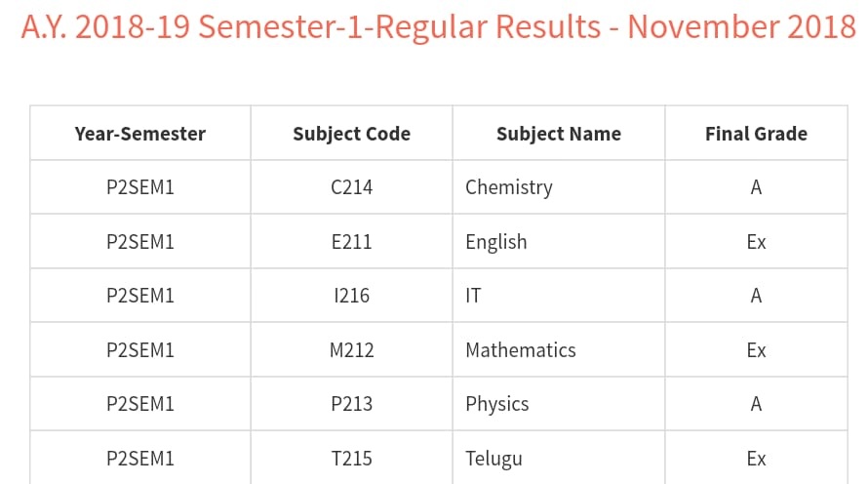Select the Chemistry subject name cell

click(509, 187)
